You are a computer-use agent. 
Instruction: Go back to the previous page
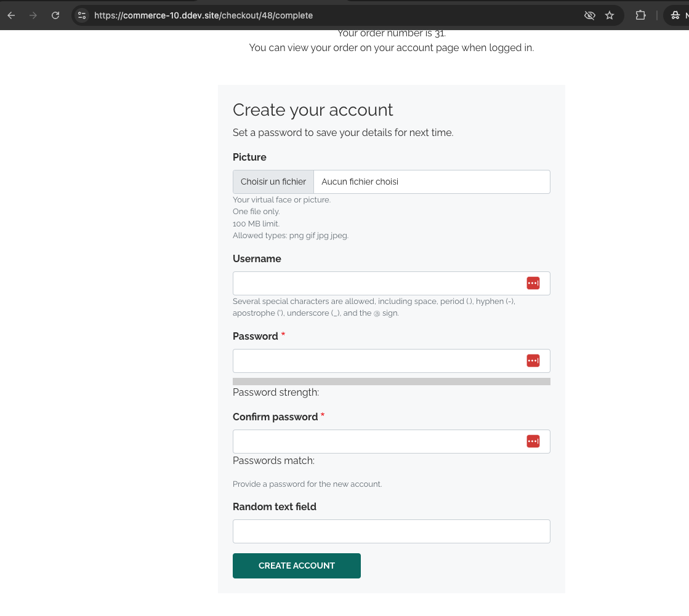click(11, 15)
